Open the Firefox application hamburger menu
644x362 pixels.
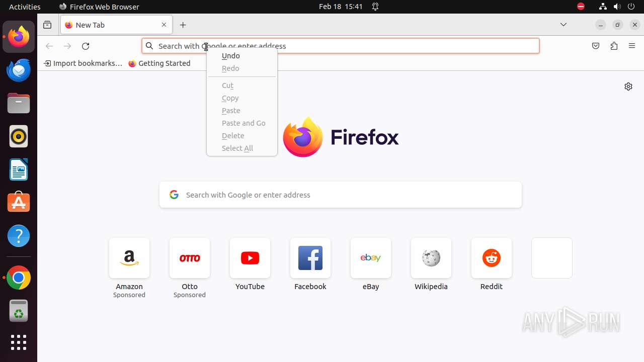tap(632, 46)
